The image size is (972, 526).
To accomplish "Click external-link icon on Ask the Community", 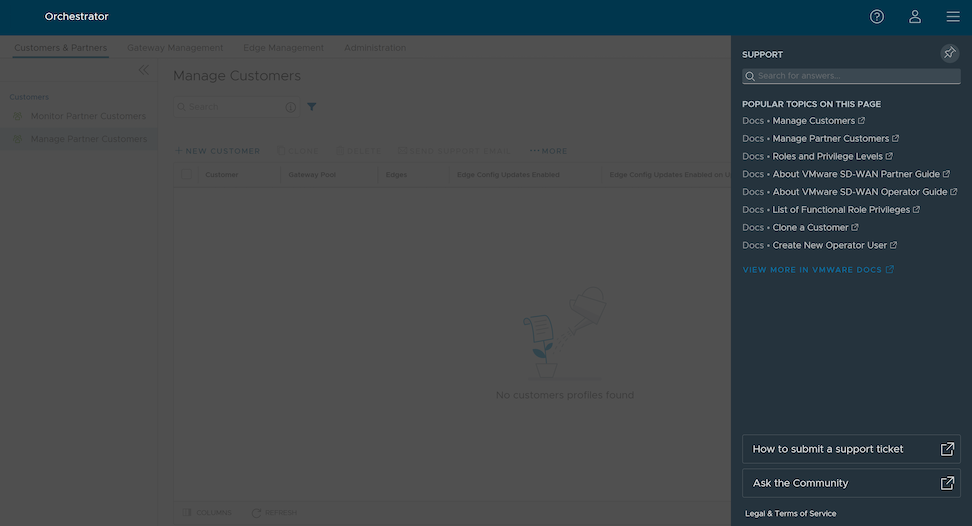I will [947, 483].
